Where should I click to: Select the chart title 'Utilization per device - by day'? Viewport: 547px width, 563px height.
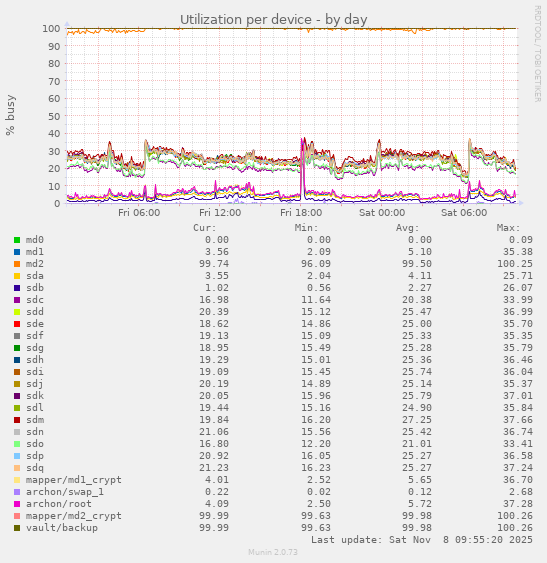[273, 20]
